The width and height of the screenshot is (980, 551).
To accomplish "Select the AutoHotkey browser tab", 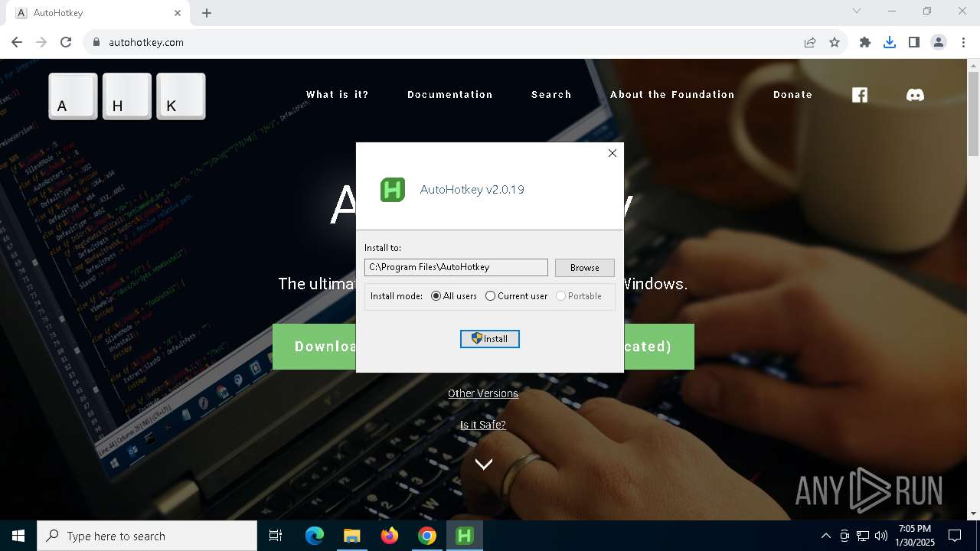I will (x=98, y=13).
